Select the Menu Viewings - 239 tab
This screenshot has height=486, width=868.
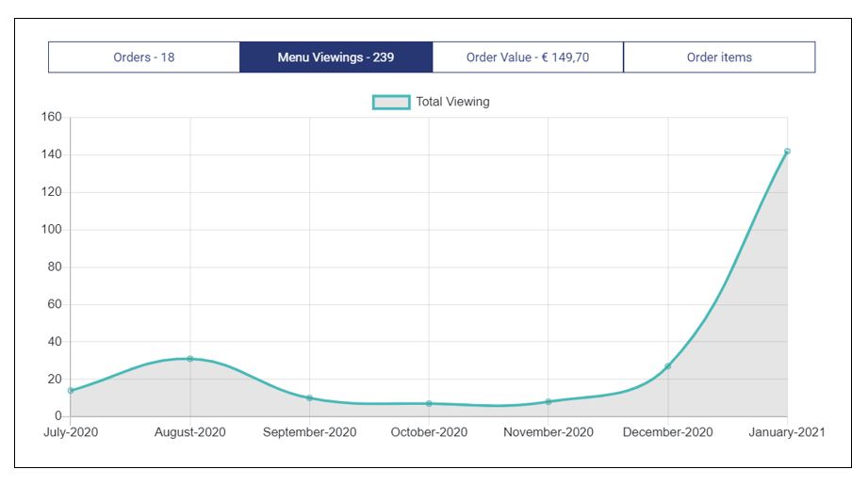tap(336, 57)
